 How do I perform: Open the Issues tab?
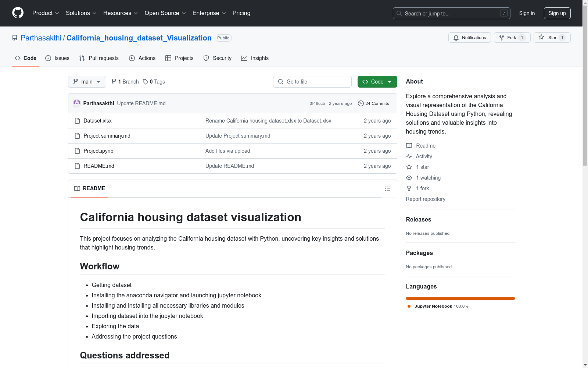(57, 58)
